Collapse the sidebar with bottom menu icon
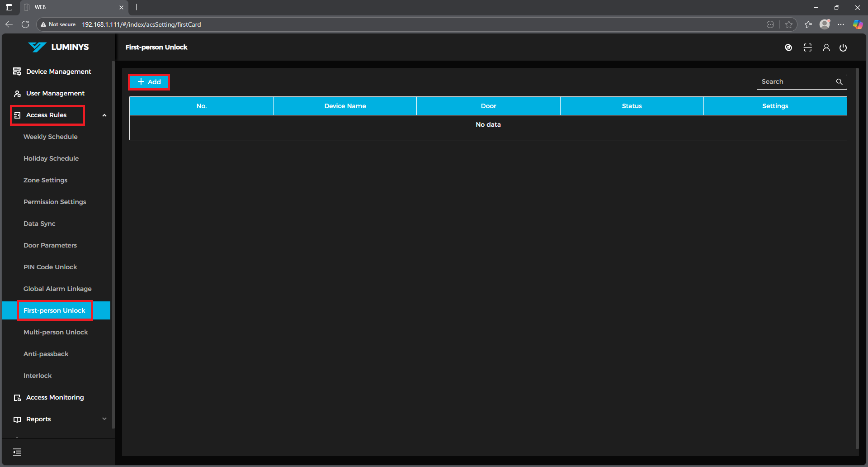Screen dimensions: 868x467 (x=17, y=452)
